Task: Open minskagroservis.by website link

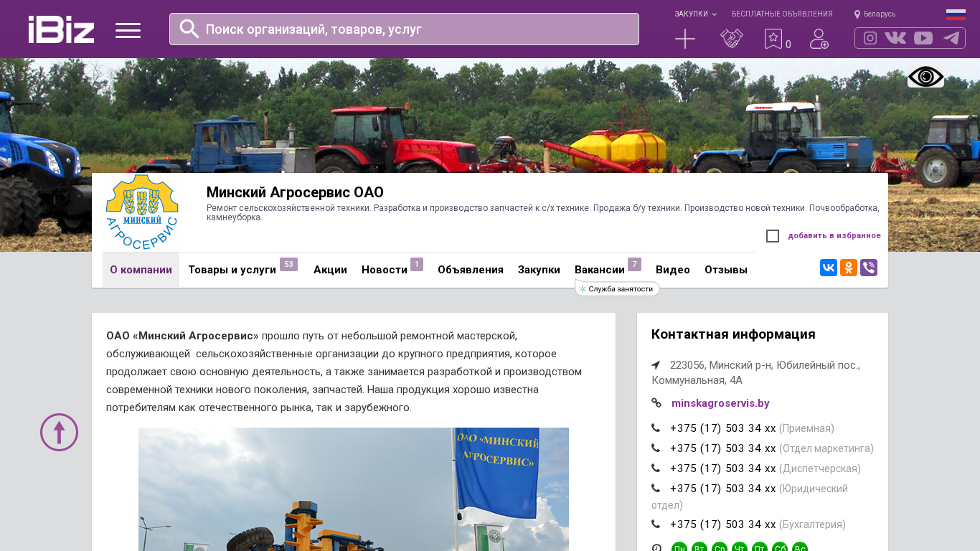Action: [720, 403]
